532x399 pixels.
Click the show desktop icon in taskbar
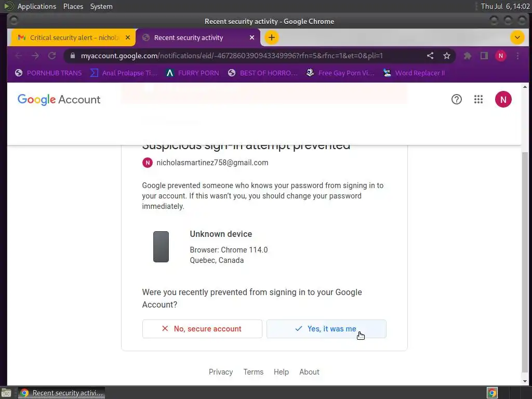(6, 393)
